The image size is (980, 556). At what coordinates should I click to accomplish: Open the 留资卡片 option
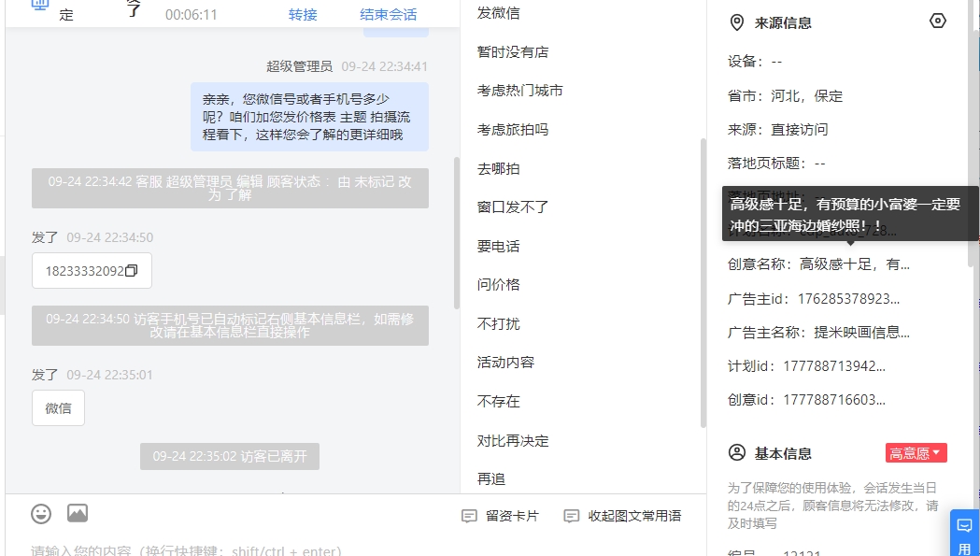point(500,516)
